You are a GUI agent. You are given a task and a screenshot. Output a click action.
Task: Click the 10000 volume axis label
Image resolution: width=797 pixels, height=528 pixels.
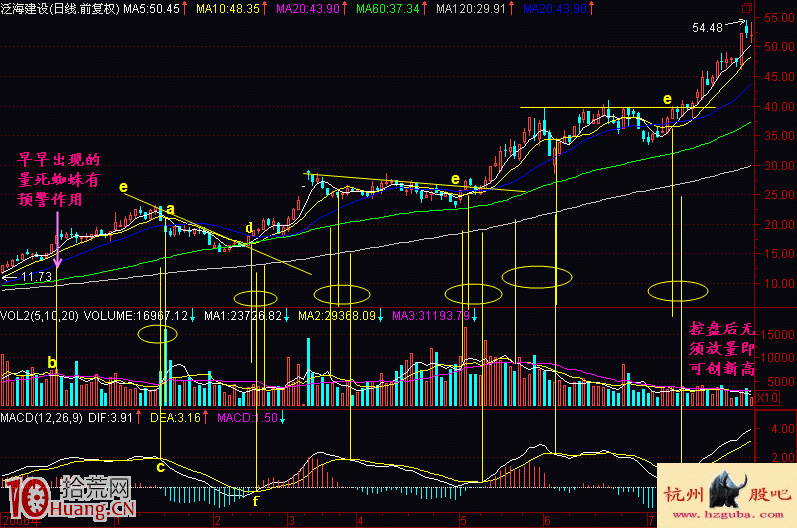pos(779,358)
